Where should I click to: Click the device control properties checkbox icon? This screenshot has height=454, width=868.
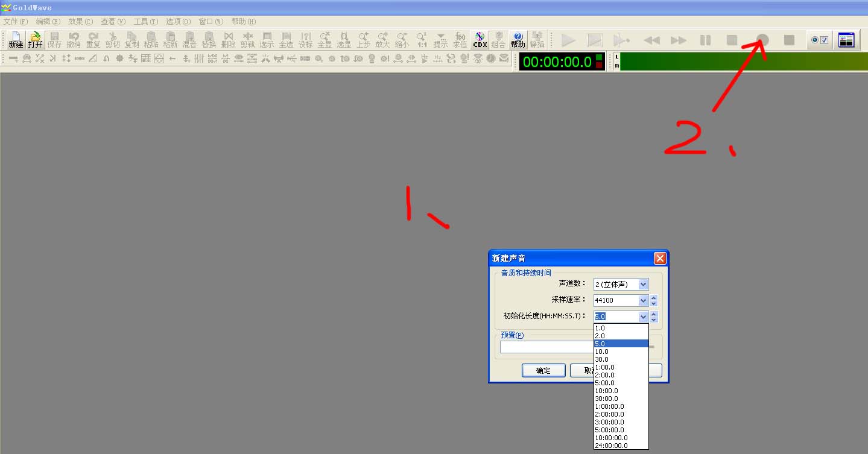[x=820, y=40]
